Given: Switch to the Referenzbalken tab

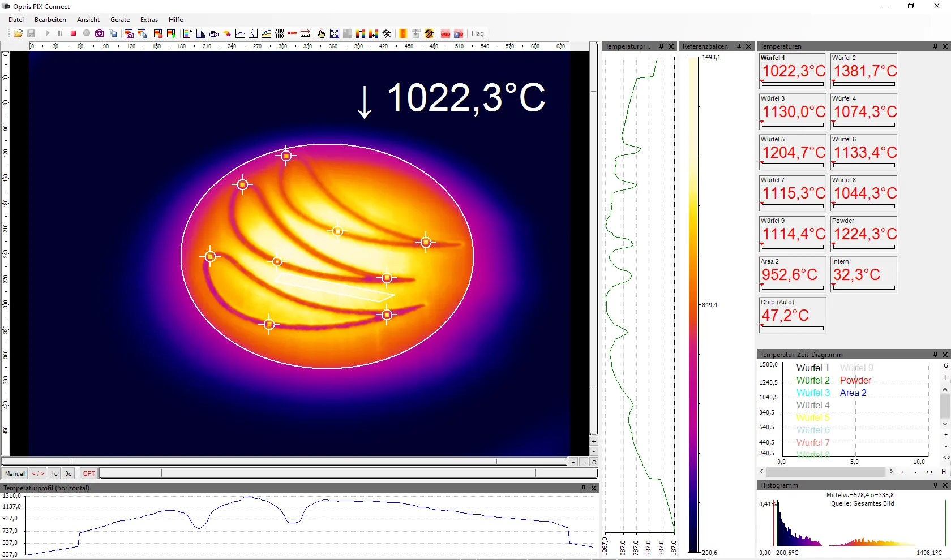Looking at the screenshot, I should coord(705,46).
